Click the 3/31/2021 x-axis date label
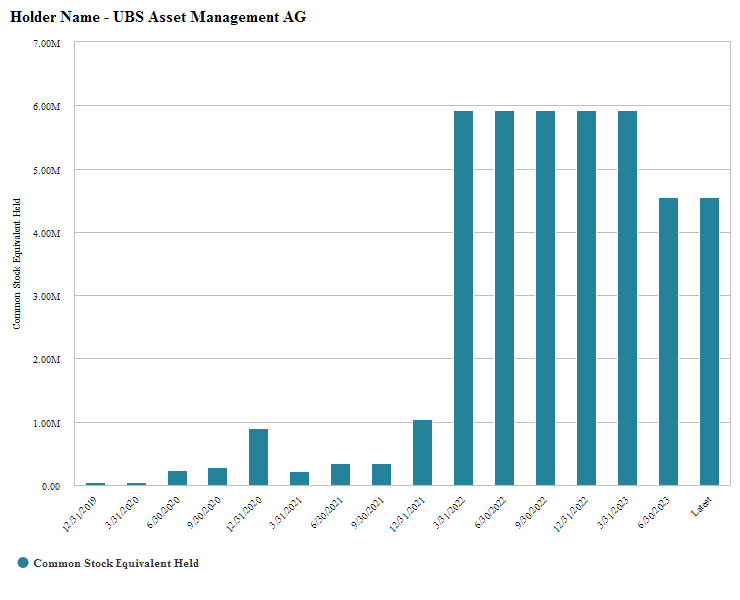Image resolution: width=740 pixels, height=600 pixels. pyautogui.click(x=286, y=513)
